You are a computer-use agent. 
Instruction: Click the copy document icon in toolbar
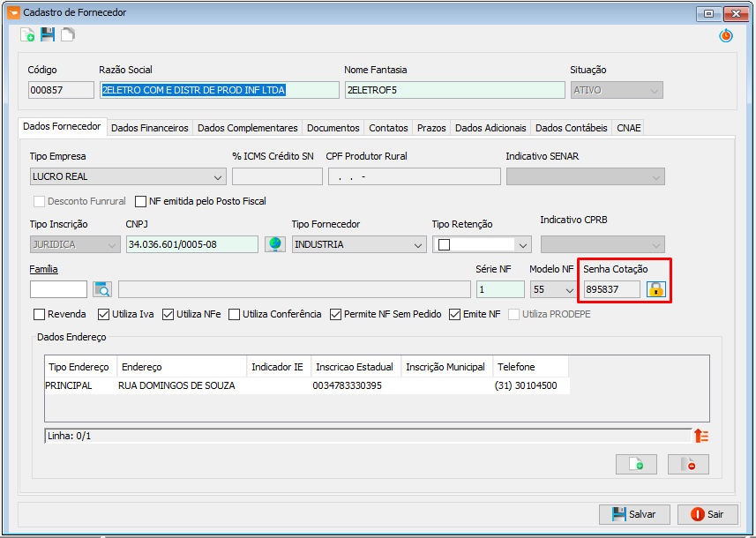pyautogui.click(x=68, y=34)
